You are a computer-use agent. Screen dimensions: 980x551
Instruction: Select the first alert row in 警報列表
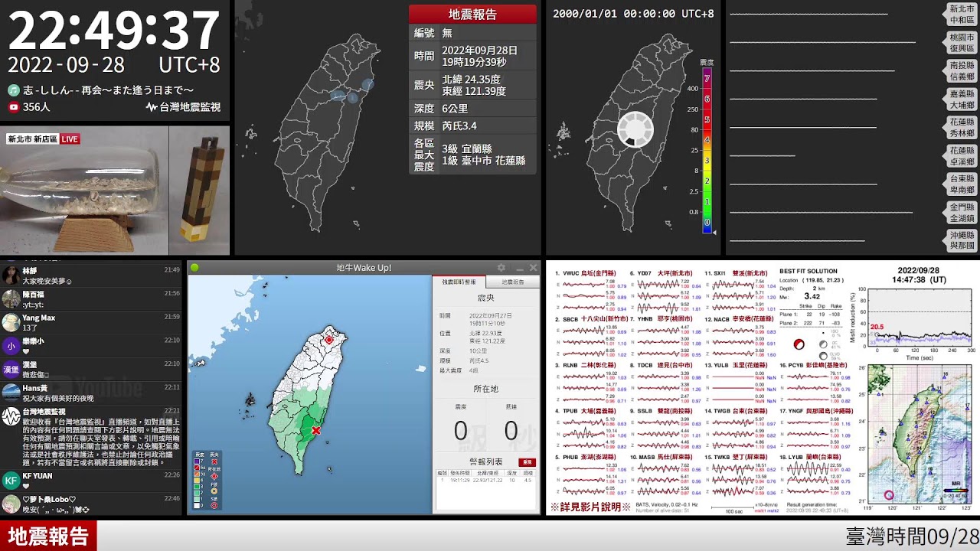485,480
